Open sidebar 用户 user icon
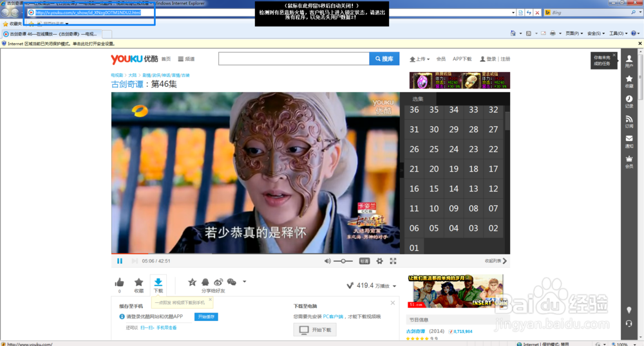Viewport: 644px width, 346px height. pos(629,61)
